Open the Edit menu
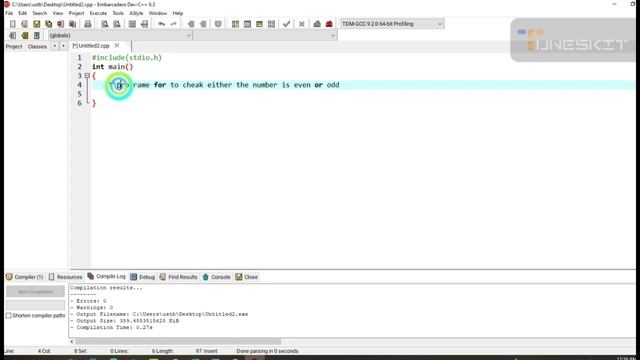This screenshot has width=640, height=360. (22, 13)
